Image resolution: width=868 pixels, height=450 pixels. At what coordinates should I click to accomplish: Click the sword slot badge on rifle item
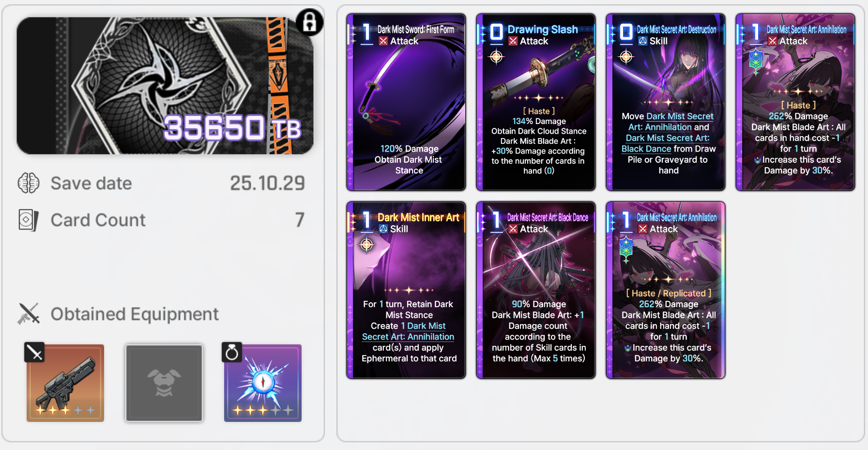coord(34,352)
